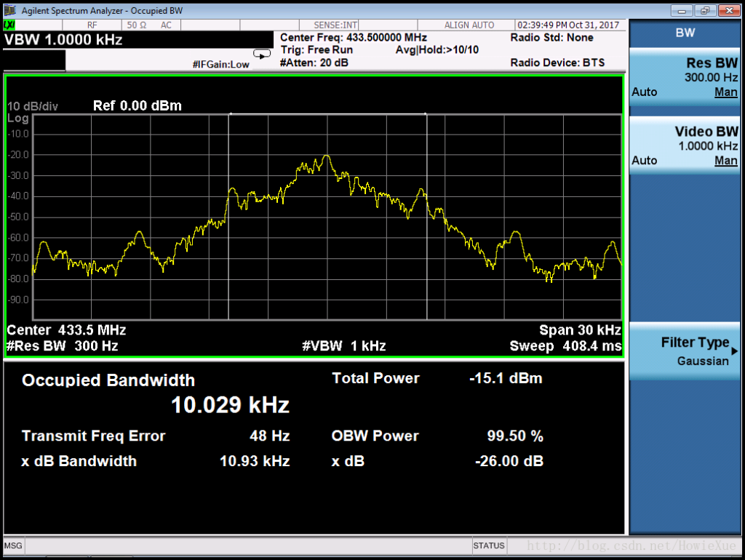Click the #IFGain:Low label
745x560 pixels.
point(220,65)
